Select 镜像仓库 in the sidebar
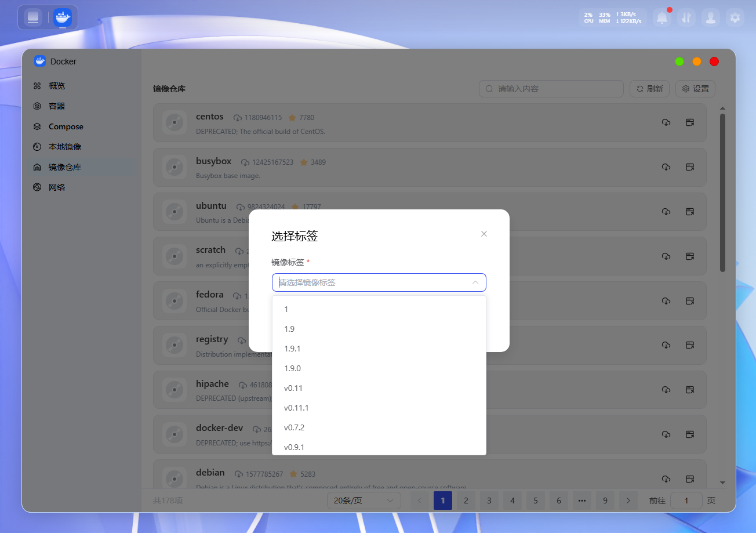756x533 pixels. coord(81,167)
